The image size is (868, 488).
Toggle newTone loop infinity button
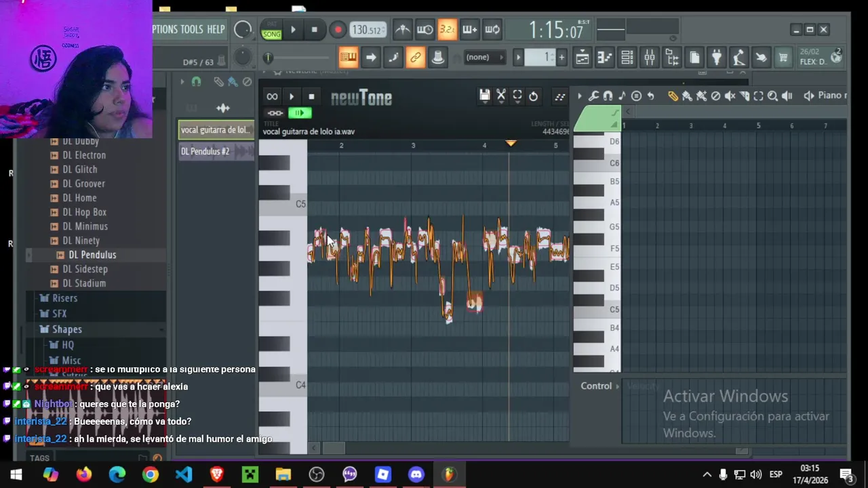click(272, 97)
